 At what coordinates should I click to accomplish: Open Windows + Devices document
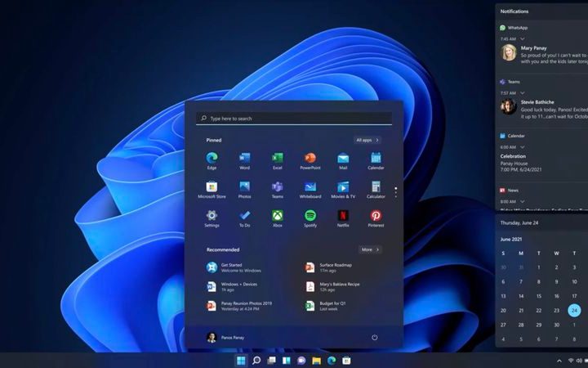pyautogui.click(x=232, y=286)
